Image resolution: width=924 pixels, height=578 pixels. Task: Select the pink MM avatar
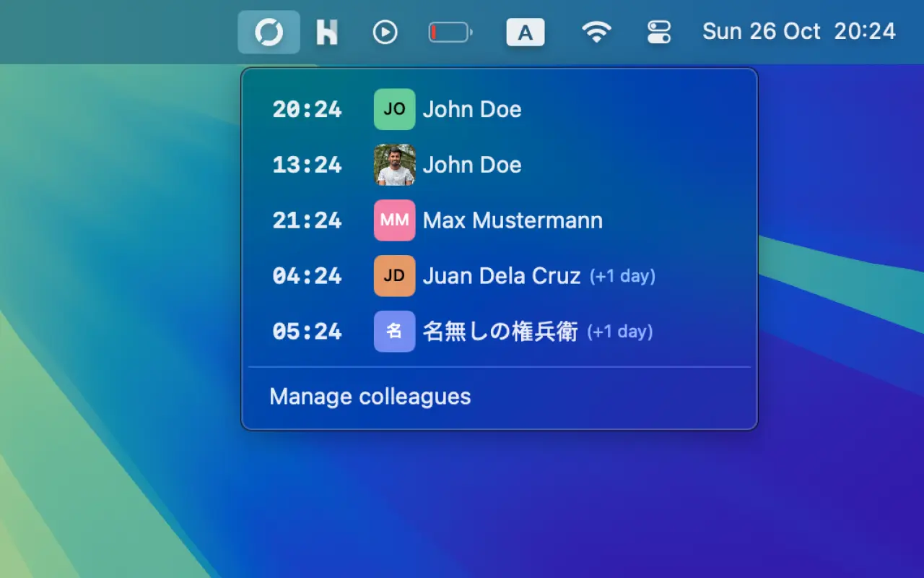click(394, 220)
